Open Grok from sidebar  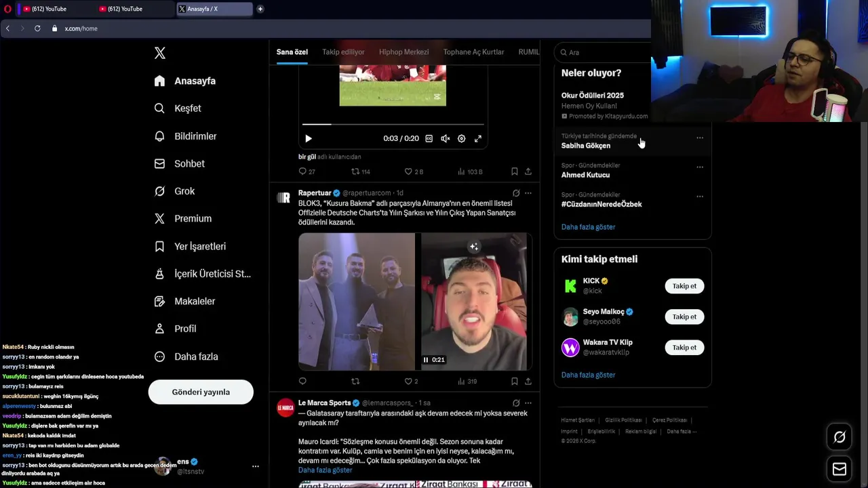[x=174, y=191]
